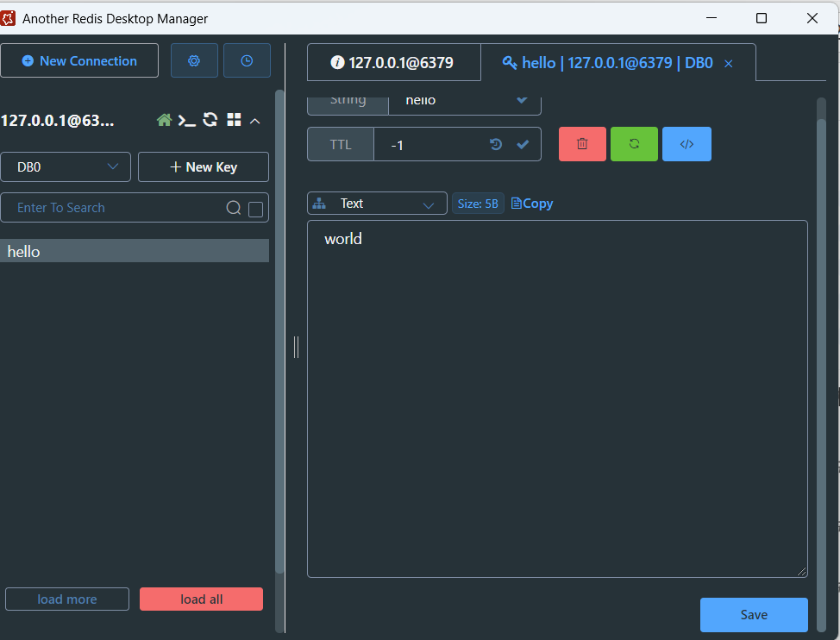Open the settings gear button
This screenshot has width=840, height=640.
194,60
